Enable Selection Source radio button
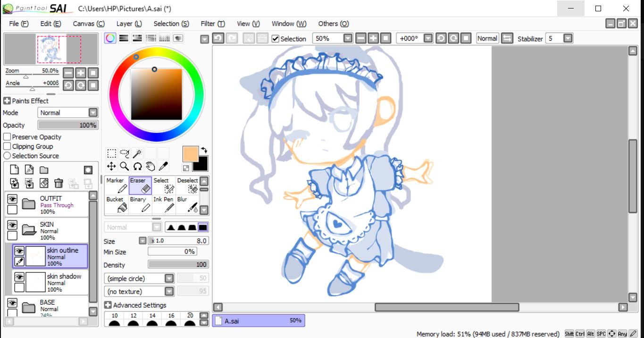The width and height of the screenshot is (644, 338). [7, 156]
